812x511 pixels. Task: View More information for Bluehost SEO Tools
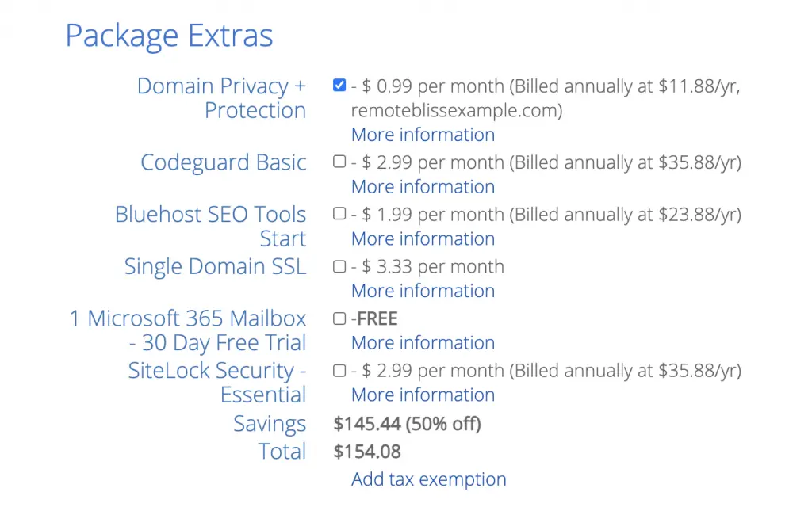coord(423,239)
